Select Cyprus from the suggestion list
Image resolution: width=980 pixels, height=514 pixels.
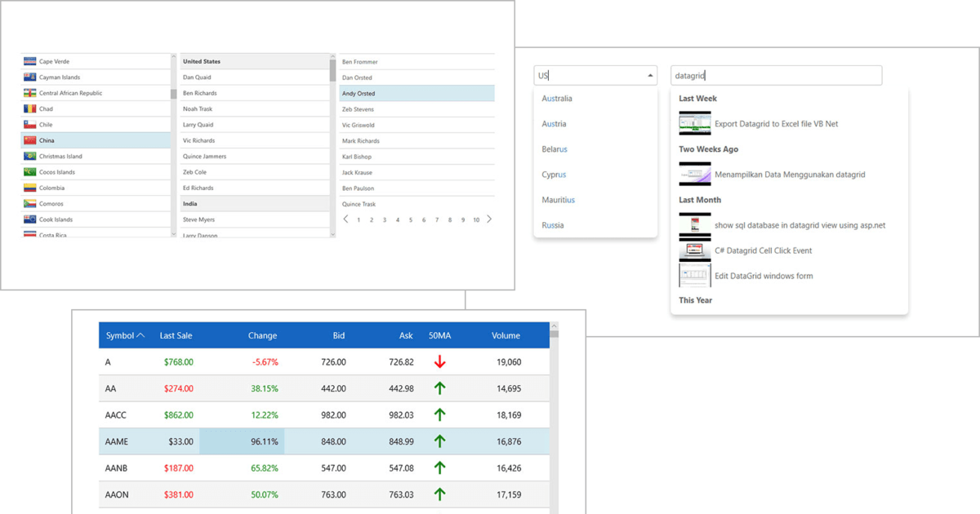pyautogui.click(x=554, y=175)
